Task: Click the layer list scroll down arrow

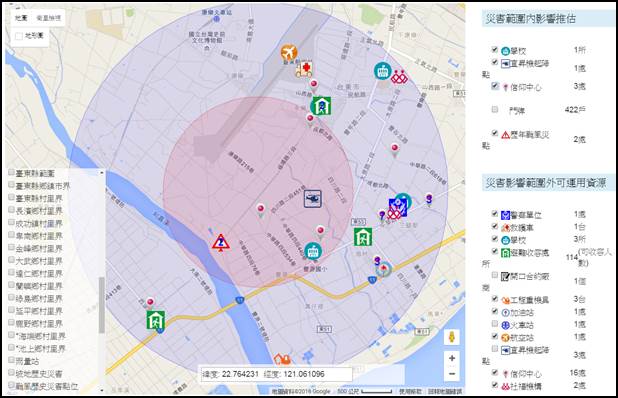Action: pos(102,390)
